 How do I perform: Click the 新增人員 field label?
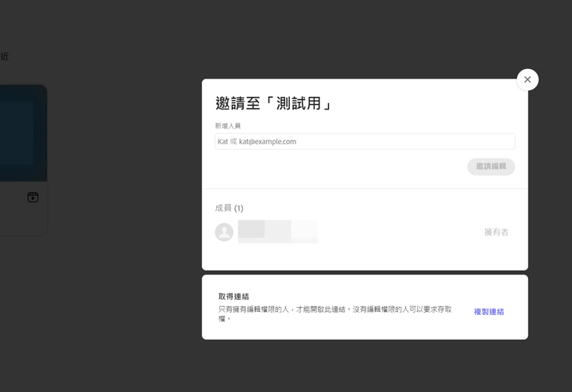(x=228, y=125)
